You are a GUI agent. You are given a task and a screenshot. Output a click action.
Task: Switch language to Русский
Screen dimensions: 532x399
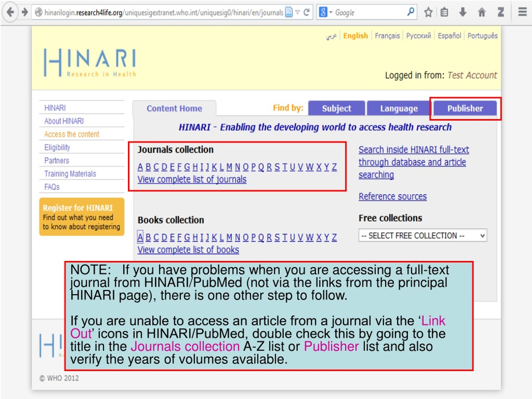click(x=419, y=36)
